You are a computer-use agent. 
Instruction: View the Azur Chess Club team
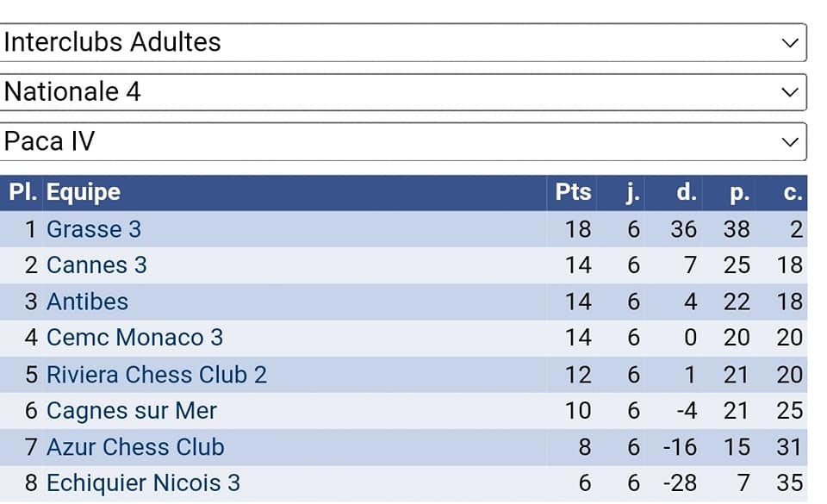[x=135, y=447]
